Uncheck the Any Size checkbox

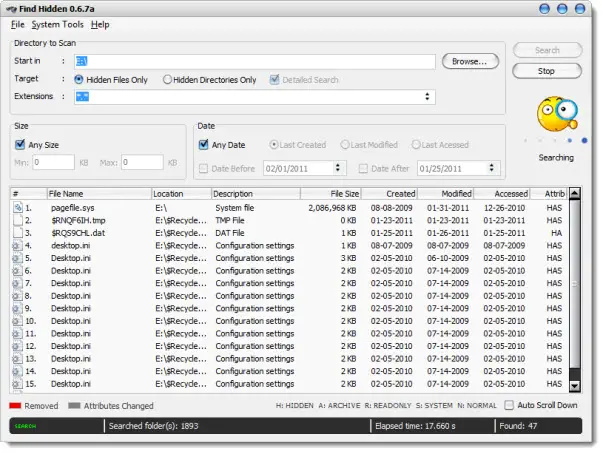pos(20,145)
